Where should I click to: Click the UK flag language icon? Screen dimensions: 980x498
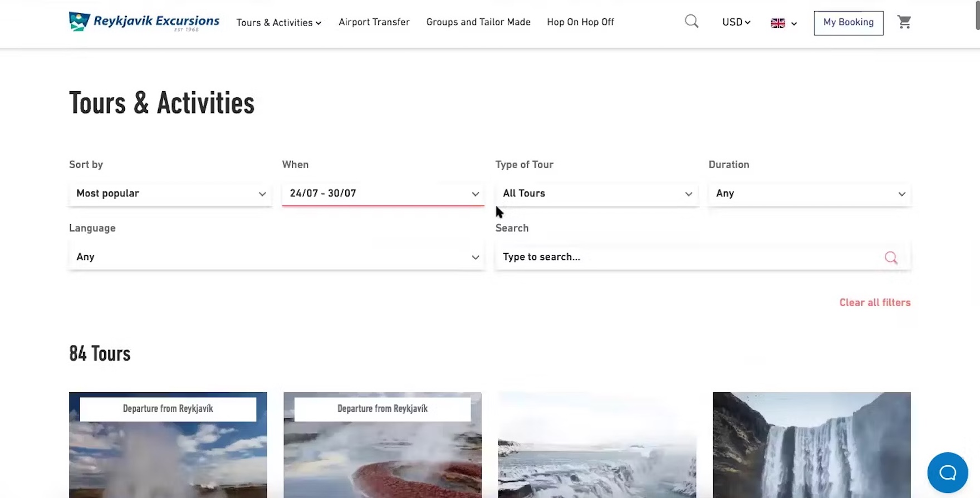coord(778,23)
